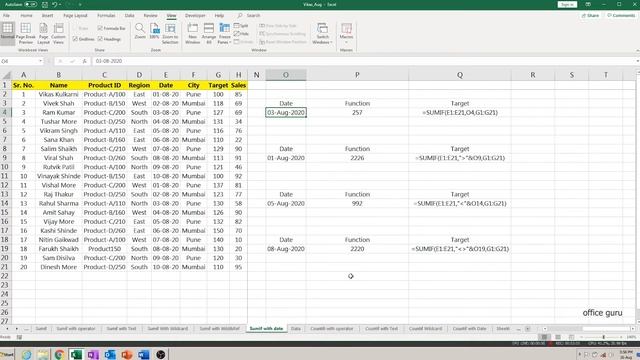Toggle the Gridlines checkbox

tap(84, 39)
